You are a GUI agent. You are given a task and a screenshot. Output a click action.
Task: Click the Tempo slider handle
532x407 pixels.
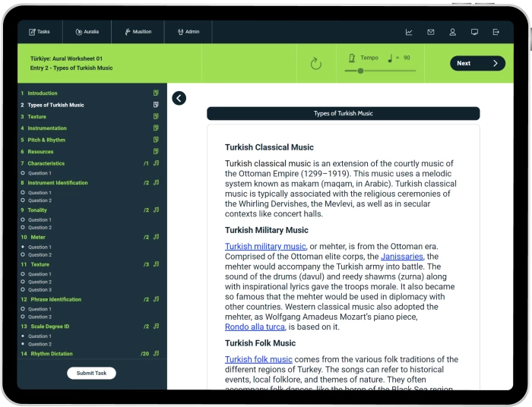point(360,71)
